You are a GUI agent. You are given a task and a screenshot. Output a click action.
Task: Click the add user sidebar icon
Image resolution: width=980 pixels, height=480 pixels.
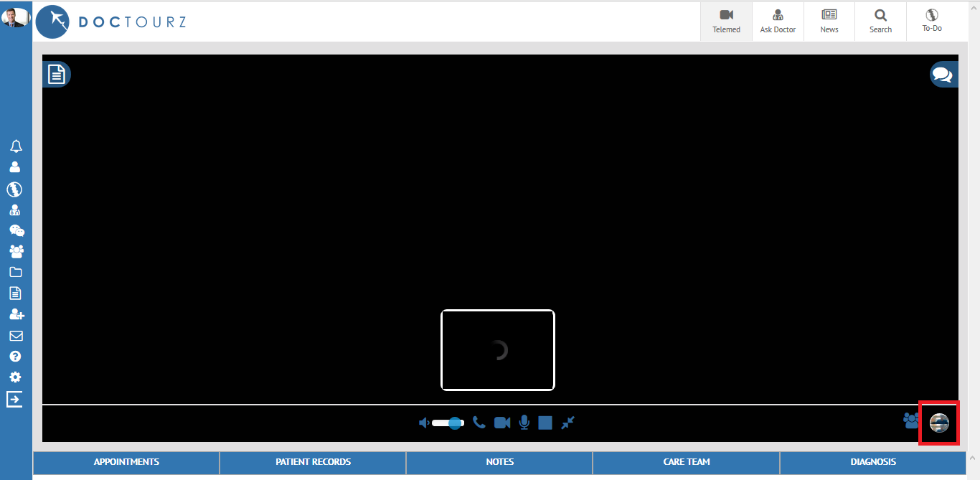16,314
